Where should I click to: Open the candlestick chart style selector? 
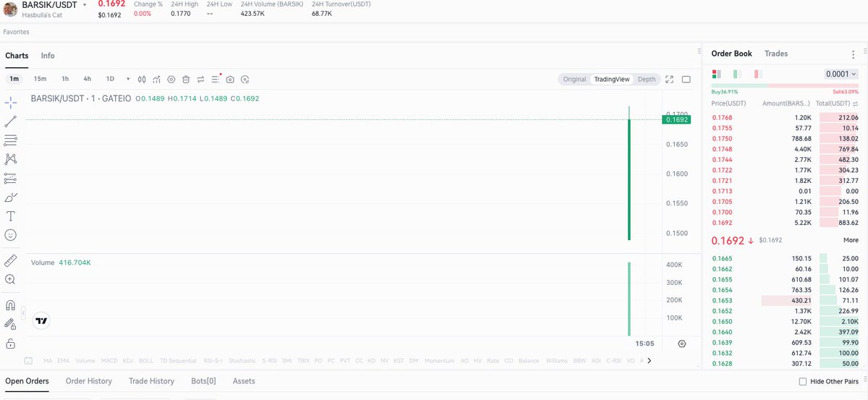142,80
